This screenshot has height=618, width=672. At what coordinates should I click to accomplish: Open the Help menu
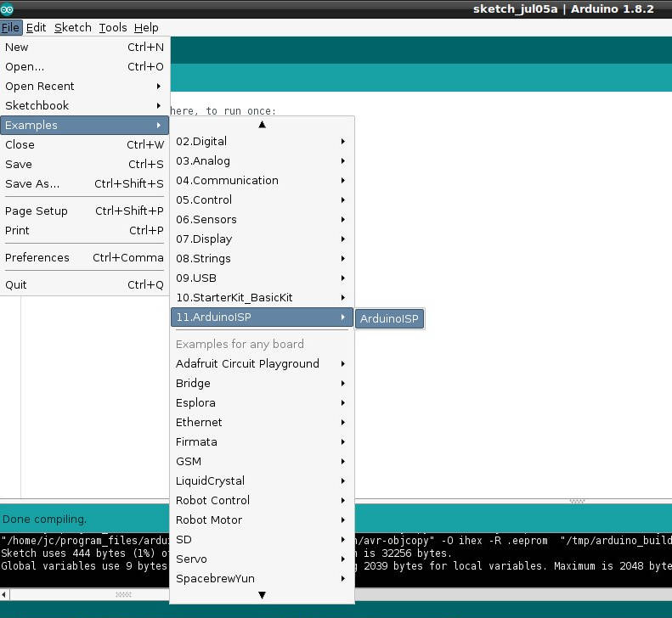tap(146, 28)
